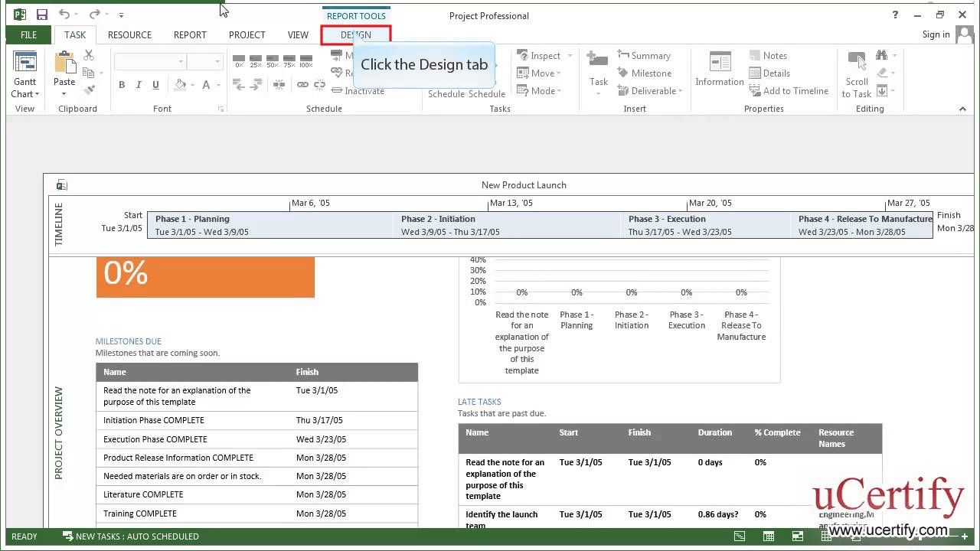Click the Help question mark icon
The width and height of the screenshot is (980, 551).
point(895,15)
